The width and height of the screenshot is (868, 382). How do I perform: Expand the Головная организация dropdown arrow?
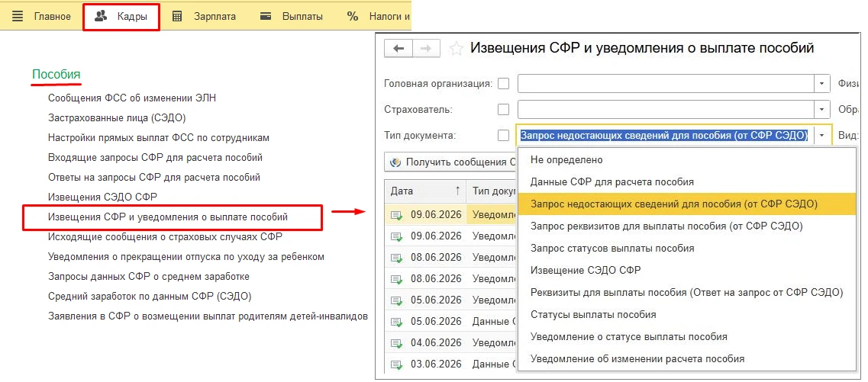coord(822,84)
